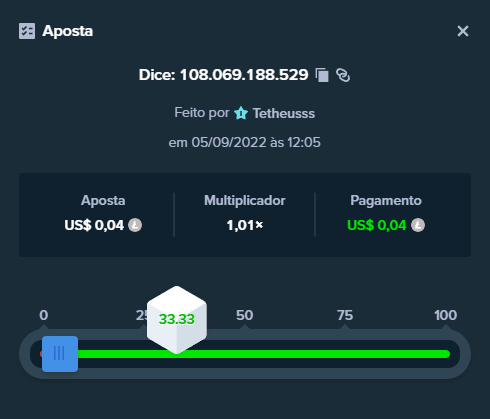Click the Litecoin coin icon beside Aposta amount
The height and width of the screenshot is (419, 490).
(135, 225)
